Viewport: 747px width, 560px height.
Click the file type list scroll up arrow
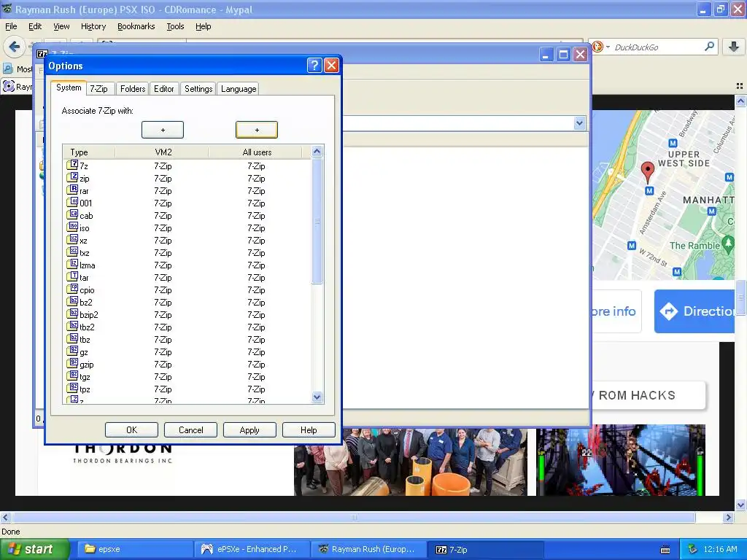pos(317,152)
